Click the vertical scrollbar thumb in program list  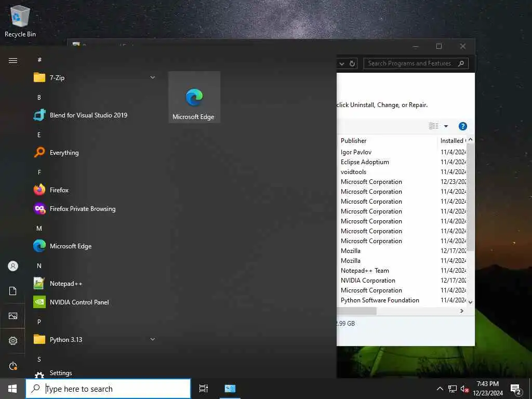coord(471,197)
